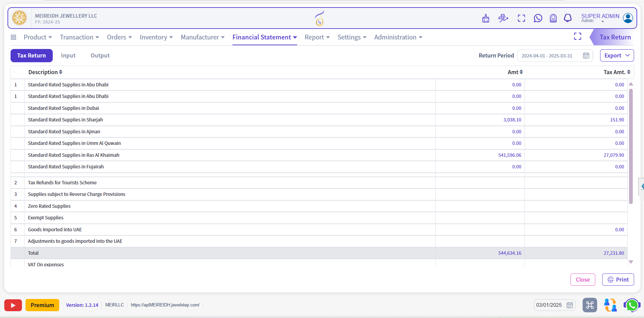Click the 03/01/2025 date field
The image size is (644, 318).
pos(554,305)
